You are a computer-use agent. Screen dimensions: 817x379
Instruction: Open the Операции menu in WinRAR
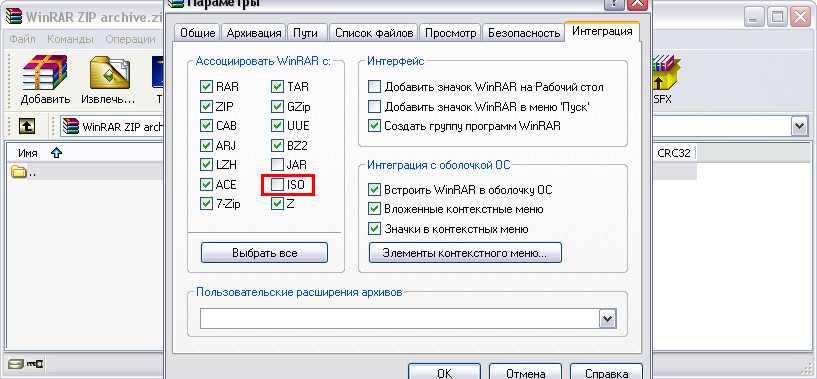click(130, 39)
